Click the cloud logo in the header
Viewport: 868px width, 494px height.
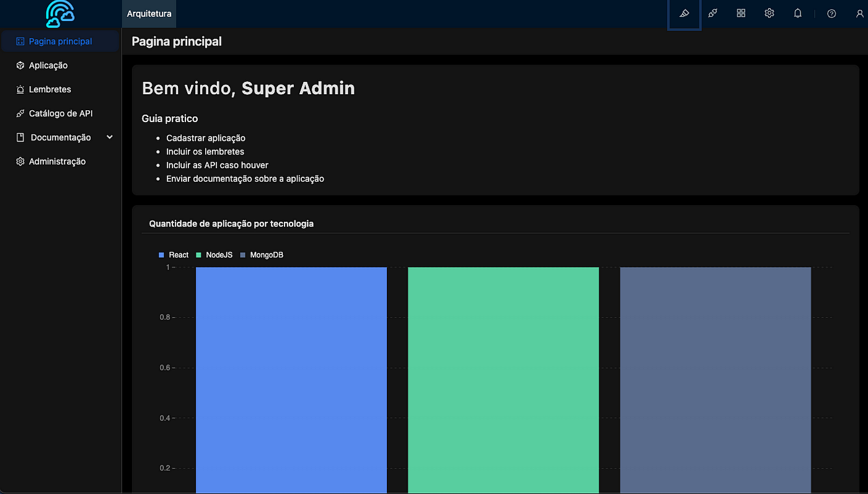pyautogui.click(x=60, y=14)
